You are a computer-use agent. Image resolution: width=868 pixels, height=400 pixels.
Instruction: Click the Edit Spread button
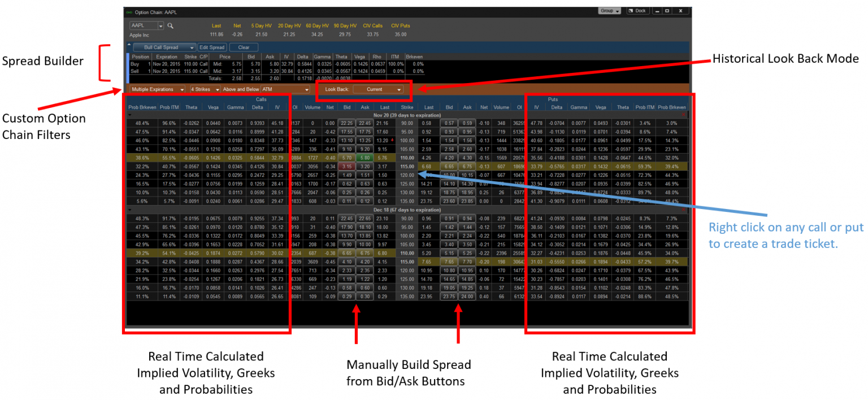pos(212,47)
